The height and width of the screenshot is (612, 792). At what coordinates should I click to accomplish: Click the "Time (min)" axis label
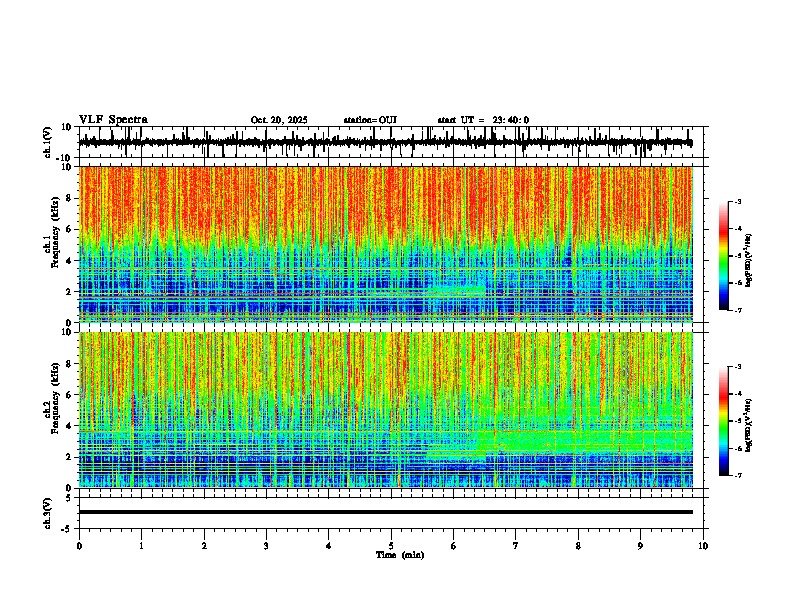coord(400,555)
